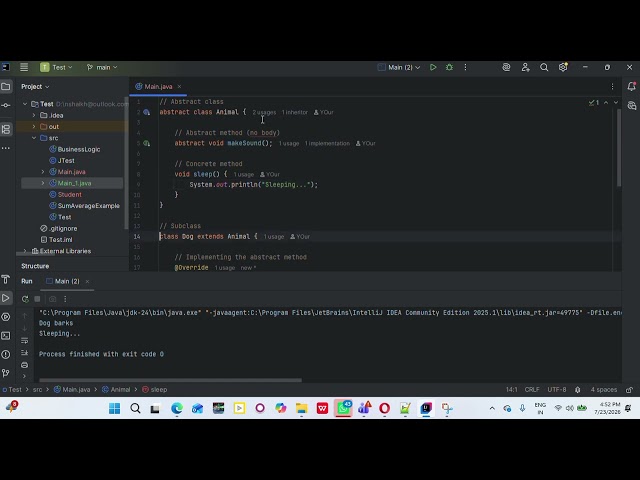Show notifications bell panel
This screenshot has width=640, height=480.
tap(631, 87)
